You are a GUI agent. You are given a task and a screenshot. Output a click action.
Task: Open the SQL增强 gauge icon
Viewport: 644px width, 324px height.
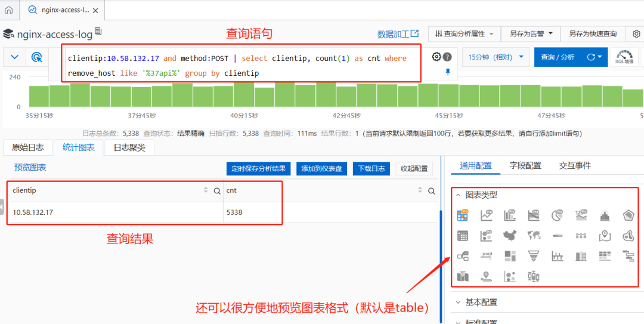(624, 57)
